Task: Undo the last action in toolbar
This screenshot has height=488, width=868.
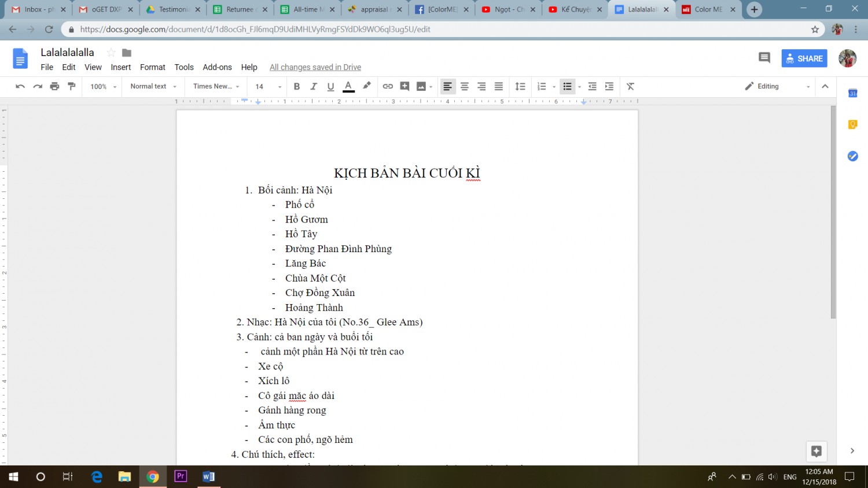Action: click(x=20, y=86)
